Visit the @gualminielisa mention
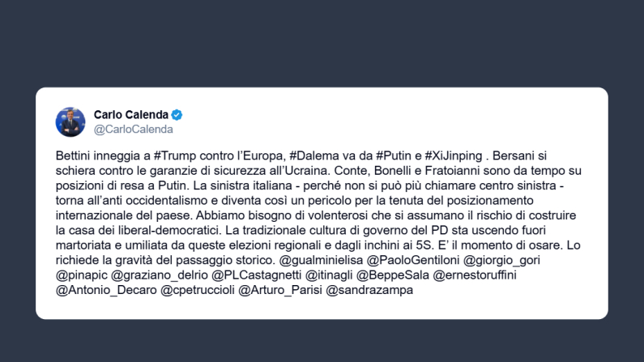The width and height of the screenshot is (644, 362). (x=322, y=262)
